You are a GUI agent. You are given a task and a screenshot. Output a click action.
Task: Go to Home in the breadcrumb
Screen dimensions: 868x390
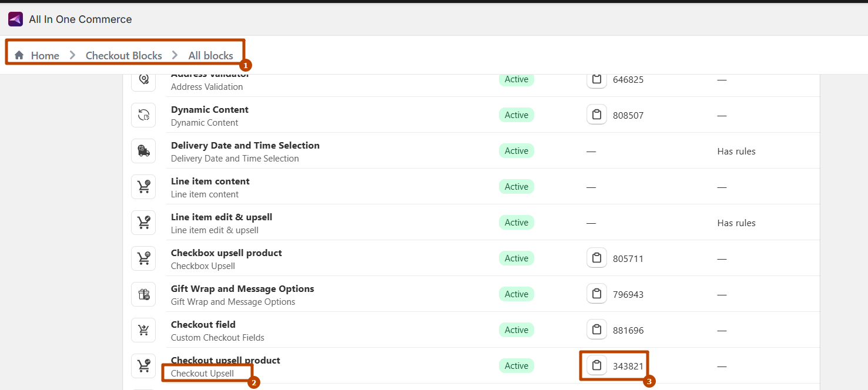[45, 55]
